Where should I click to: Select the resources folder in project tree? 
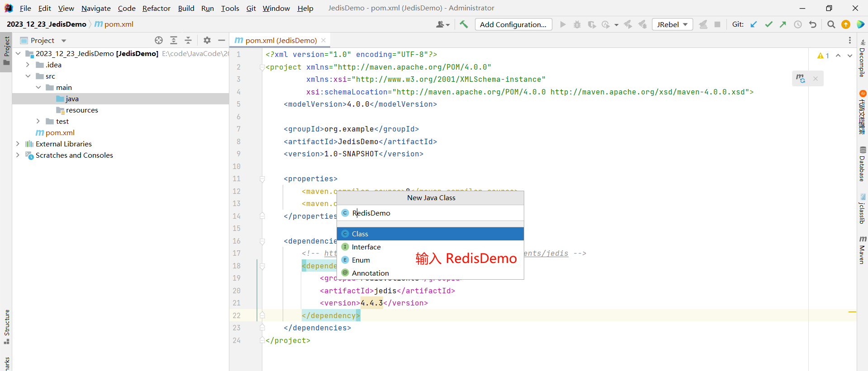[x=120, y=110]
